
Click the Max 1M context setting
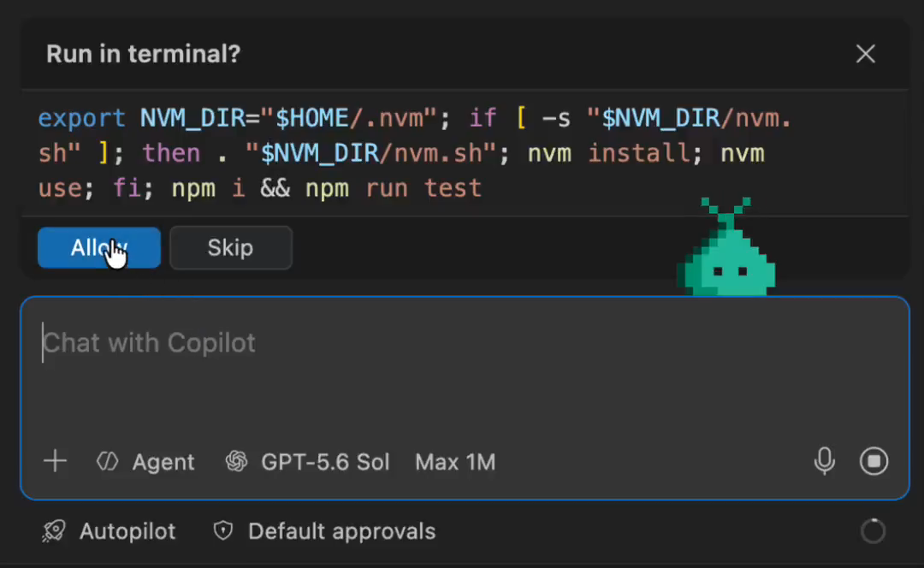pyautogui.click(x=455, y=462)
